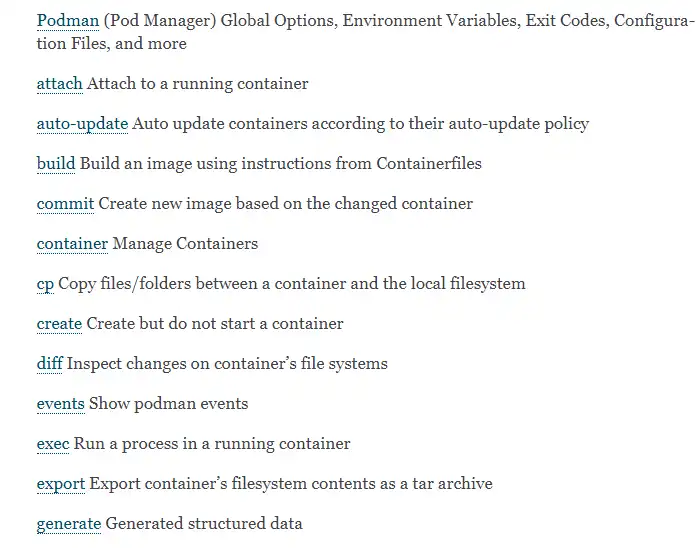
Task: Go to the exec command link
Action: click(x=52, y=444)
